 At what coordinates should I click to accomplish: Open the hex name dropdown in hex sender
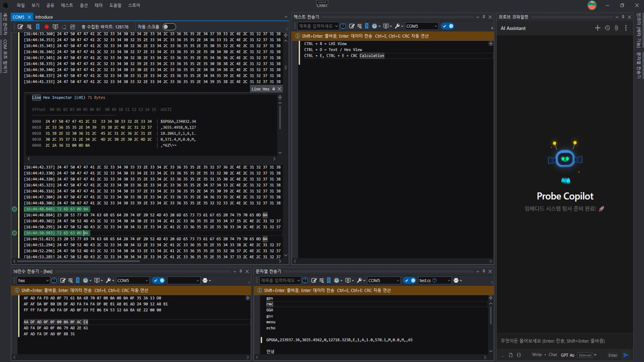click(x=47, y=281)
